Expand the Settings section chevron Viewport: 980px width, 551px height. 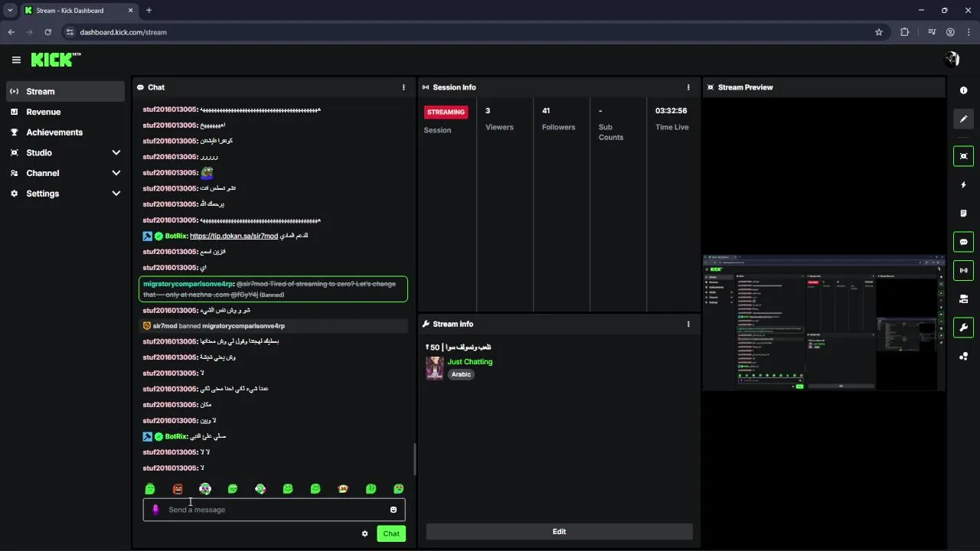[x=116, y=194]
